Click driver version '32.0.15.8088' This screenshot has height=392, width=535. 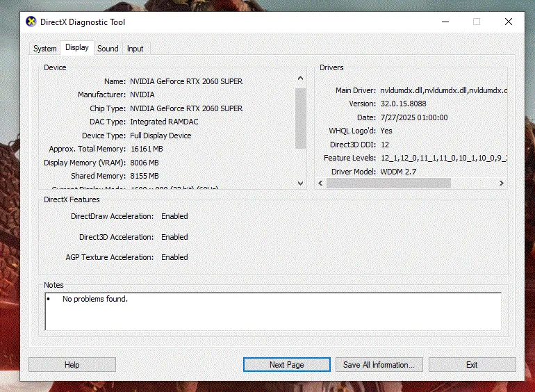[x=403, y=104]
